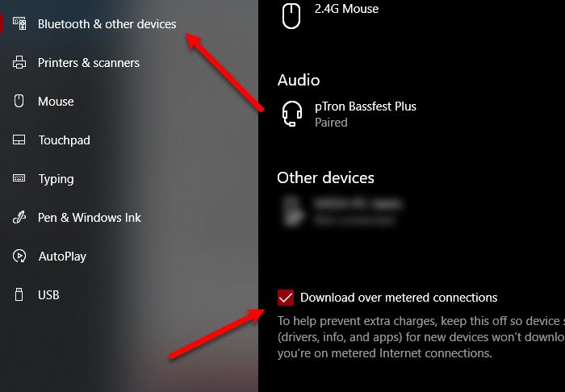The image size is (565, 392).
Task: Select the blurred device under Other devices
Action: 342,211
